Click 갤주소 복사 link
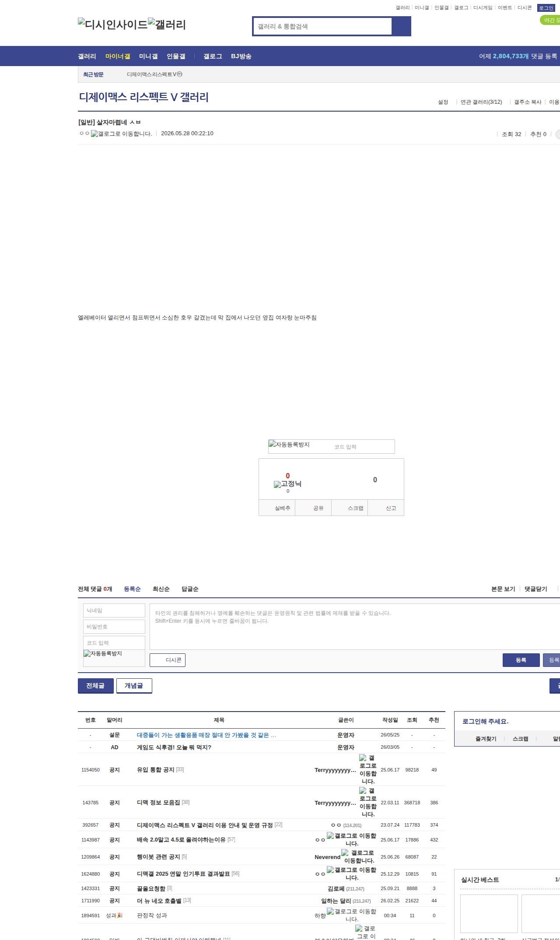The image size is (560, 940). click(528, 102)
